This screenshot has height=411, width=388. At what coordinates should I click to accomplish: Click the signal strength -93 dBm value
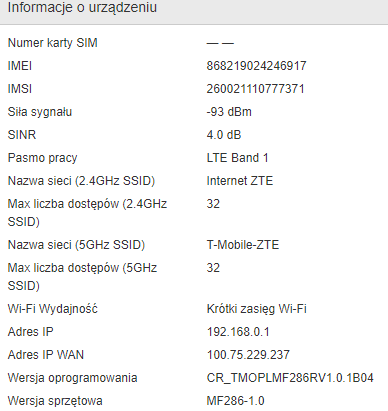coord(229,112)
